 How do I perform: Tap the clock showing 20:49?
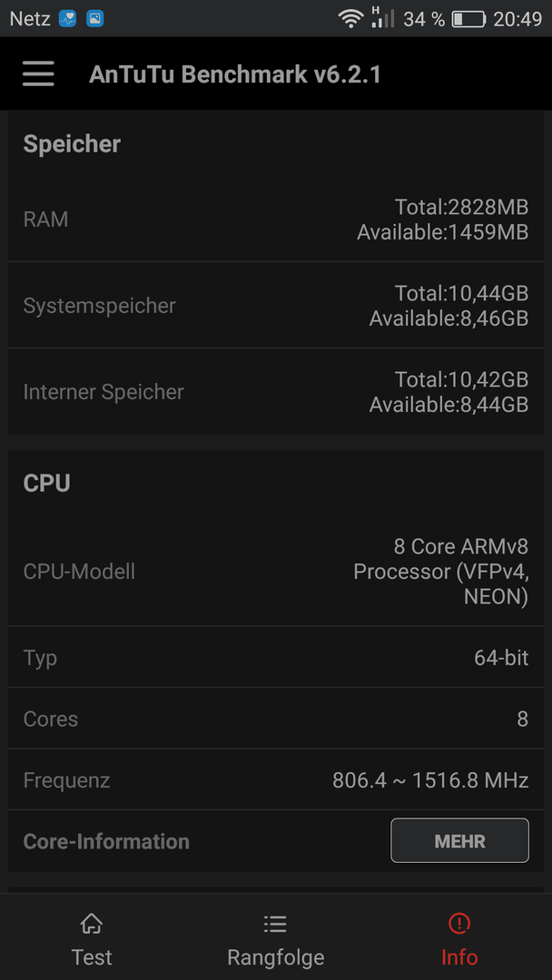tap(517, 19)
